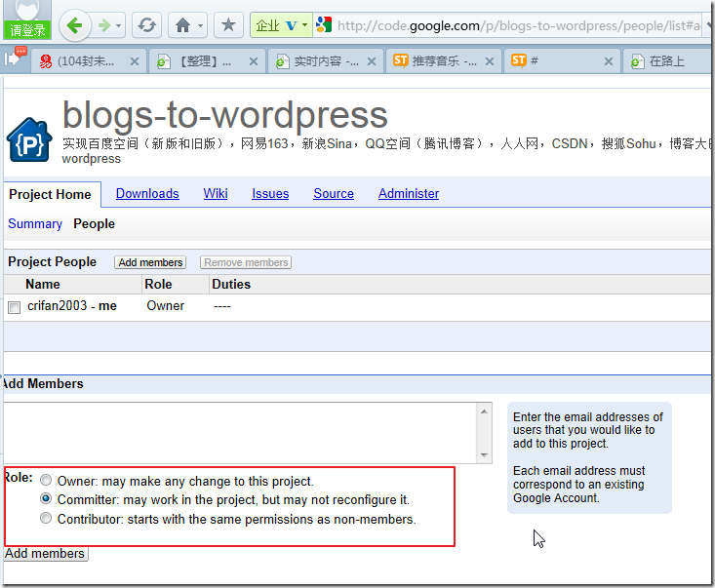Bookmark the page with the star icon
715x588 pixels.
click(x=228, y=25)
